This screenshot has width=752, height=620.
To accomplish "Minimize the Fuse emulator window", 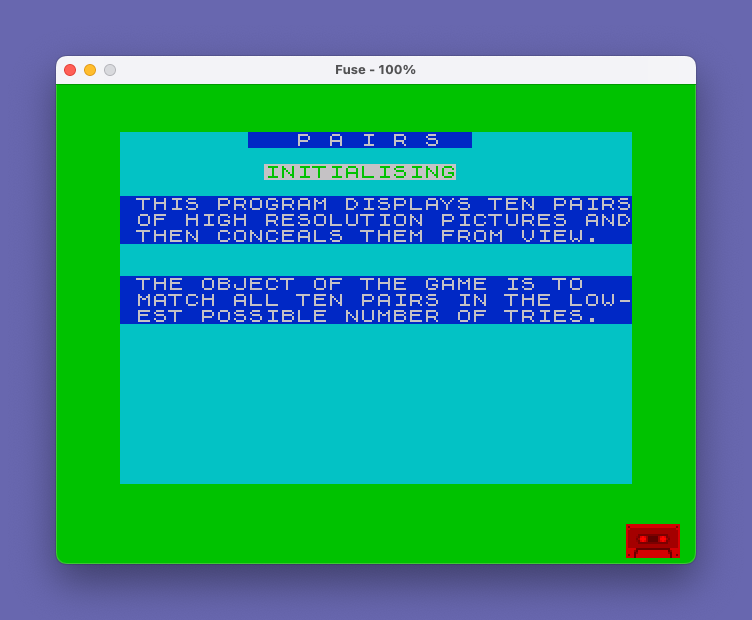I will tap(90, 70).
